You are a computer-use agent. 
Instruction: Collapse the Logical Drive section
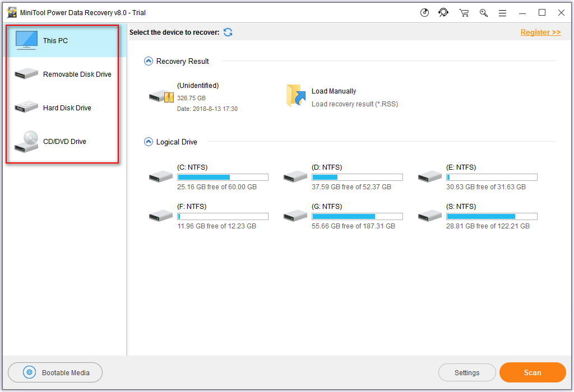[148, 142]
